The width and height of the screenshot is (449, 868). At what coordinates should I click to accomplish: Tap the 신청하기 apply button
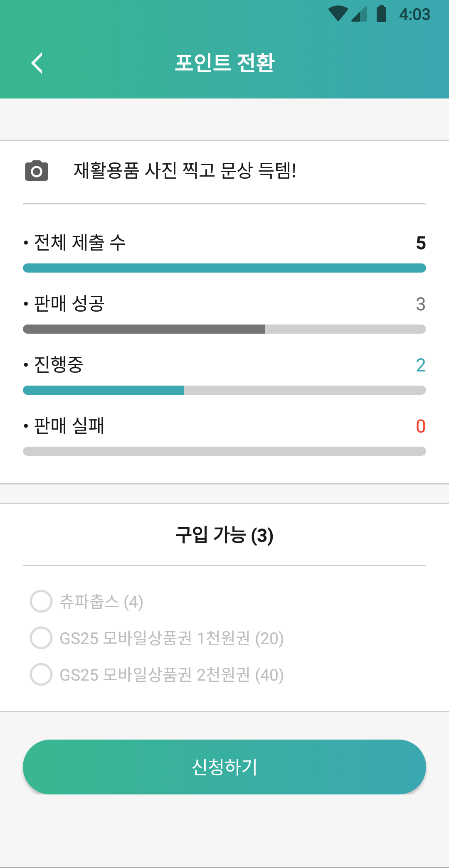tap(224, 767)
